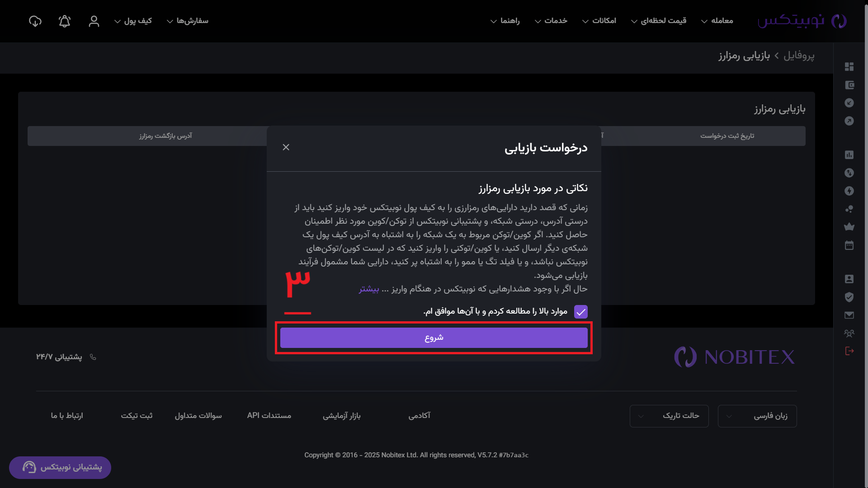Screen dimensions: 868x488
Task: Open مستندات API footer link
Action: point(269,416)
